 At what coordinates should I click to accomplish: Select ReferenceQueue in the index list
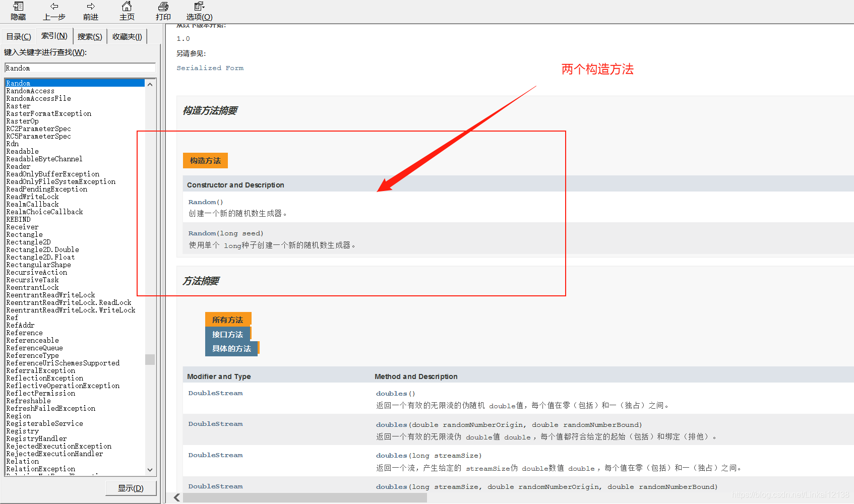click(x=34, y=348)
